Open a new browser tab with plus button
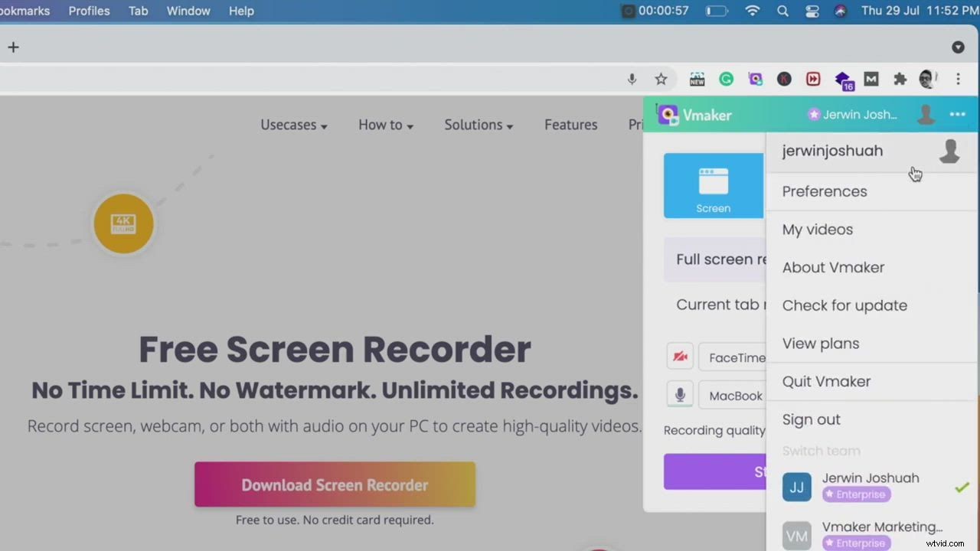The image size is (980, 551). coord(13,47)
